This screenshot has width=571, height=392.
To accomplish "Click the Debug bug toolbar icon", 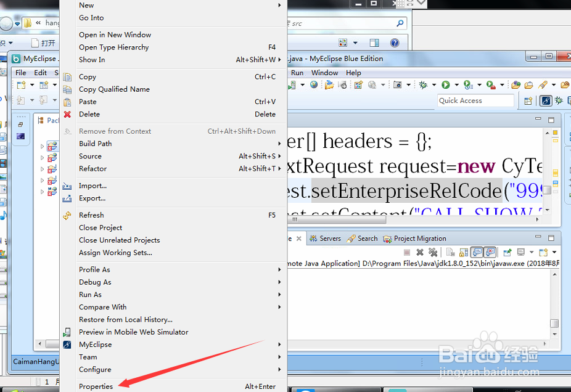I will 423,85.
